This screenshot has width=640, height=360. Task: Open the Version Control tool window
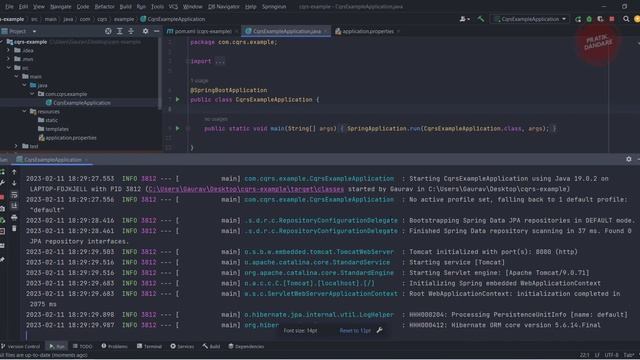20,346
